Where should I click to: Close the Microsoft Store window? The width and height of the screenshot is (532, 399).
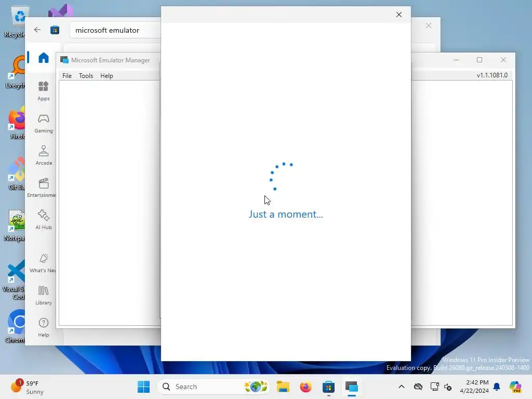click(429, 26)
